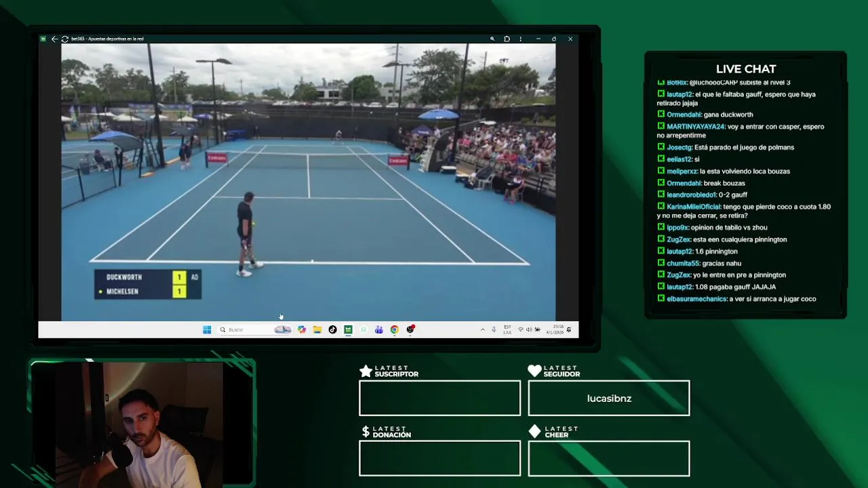Click username leandrorobledo1 in chat
The height and width of the screenshot is (488, 868).
pyautogui.click(x=691, y=195)
